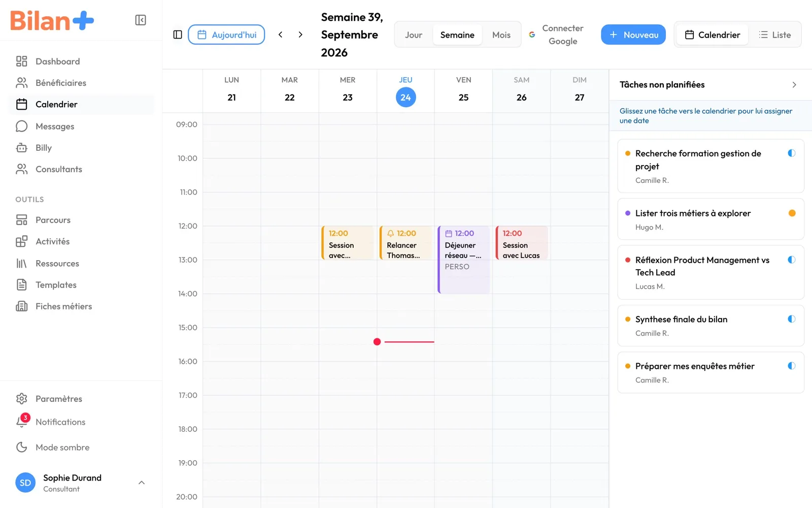The image size is (812, 508).
Task: Open the Templates document icon
Action: tap(21, 284)
